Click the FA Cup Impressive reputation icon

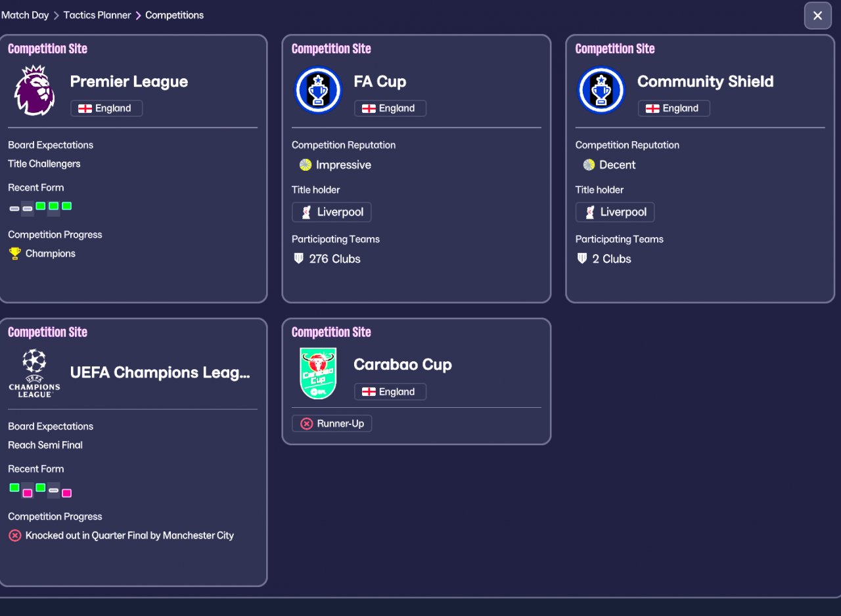306,165
